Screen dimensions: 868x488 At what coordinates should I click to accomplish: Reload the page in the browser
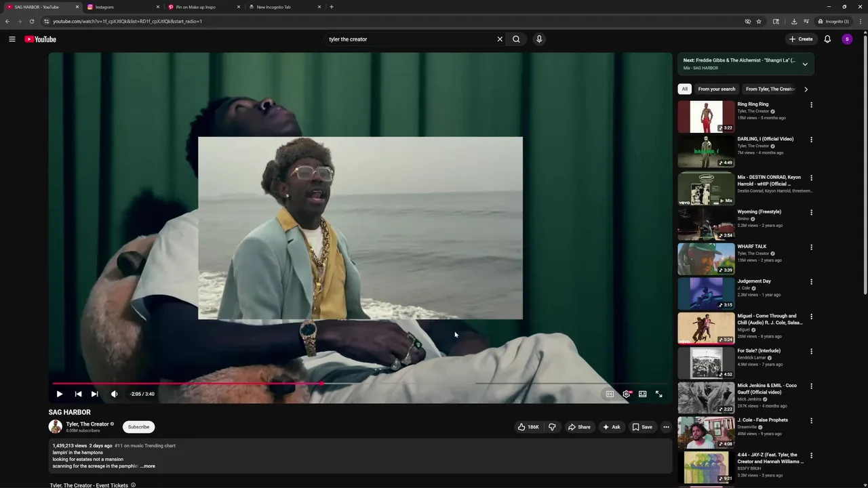[31, 21]
